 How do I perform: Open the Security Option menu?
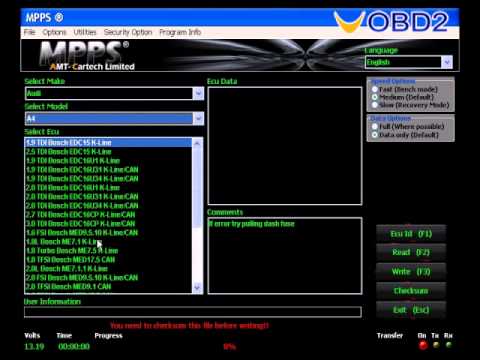click(128, 32)
